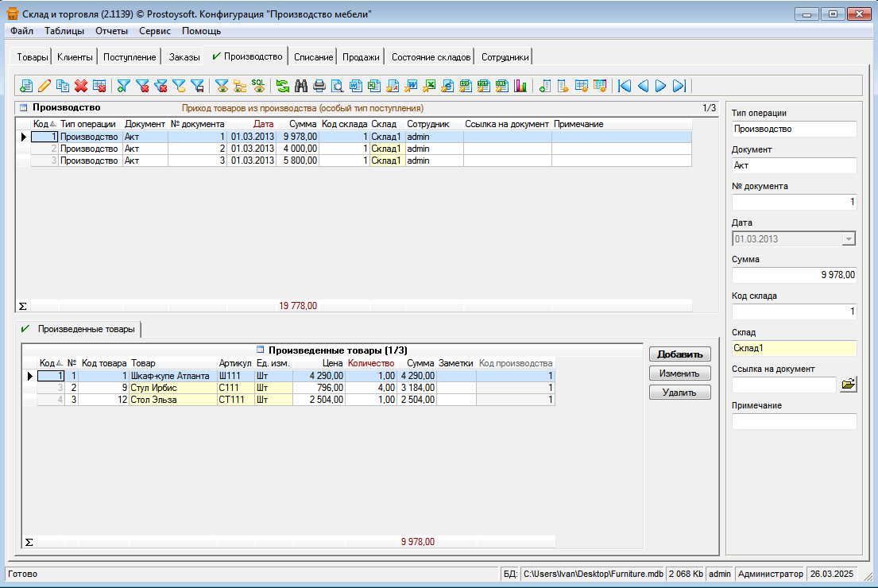Screen dimensions: 878x588
Task: Open search with the binoculars icon
Action: 301,86
